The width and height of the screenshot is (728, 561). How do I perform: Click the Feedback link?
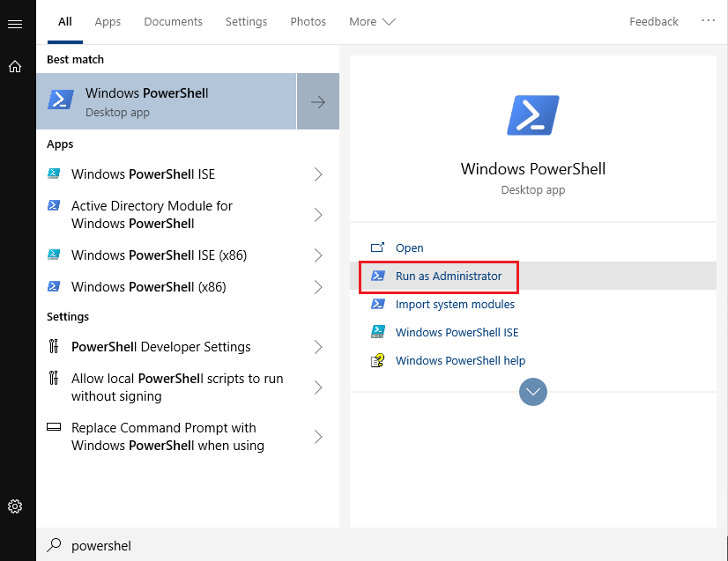point(654,22)
